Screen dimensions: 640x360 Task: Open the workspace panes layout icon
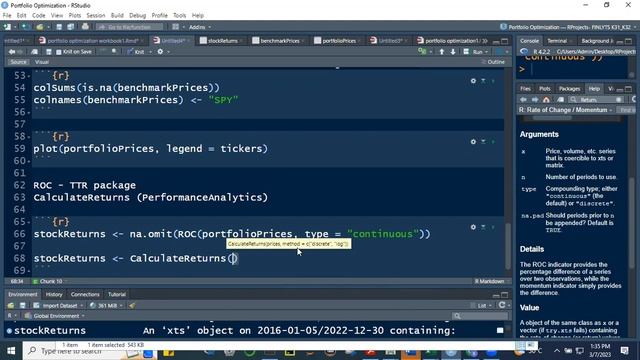(x=176, y=27)
